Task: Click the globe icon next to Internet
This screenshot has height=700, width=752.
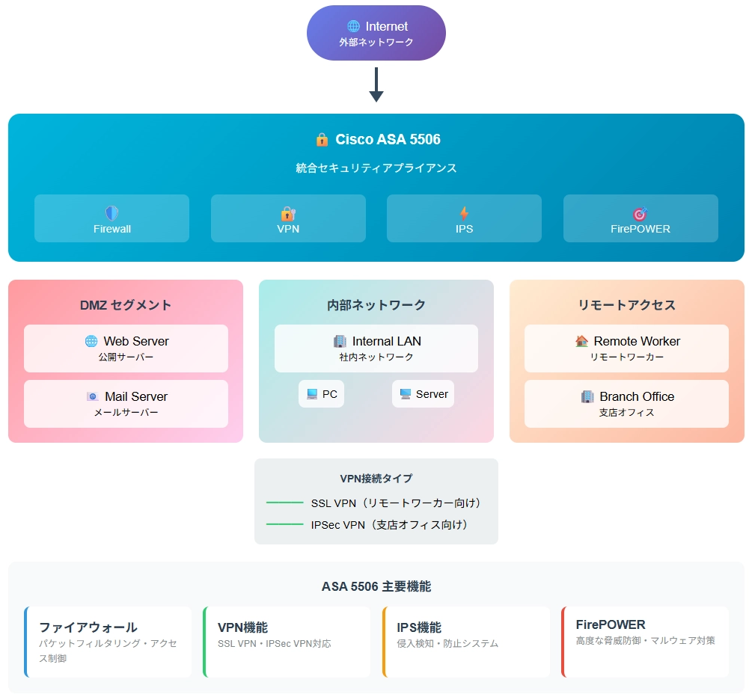Action: (x=353, y=26)
